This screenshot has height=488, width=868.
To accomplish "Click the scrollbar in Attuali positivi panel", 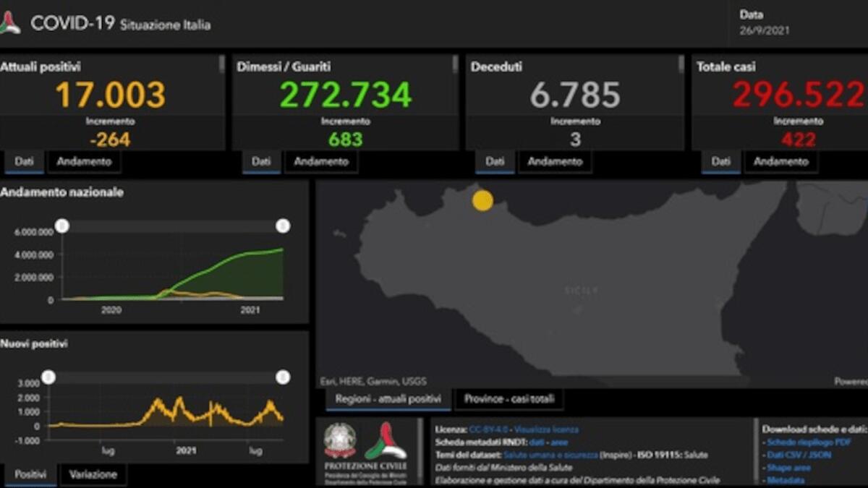I will 221,65.
